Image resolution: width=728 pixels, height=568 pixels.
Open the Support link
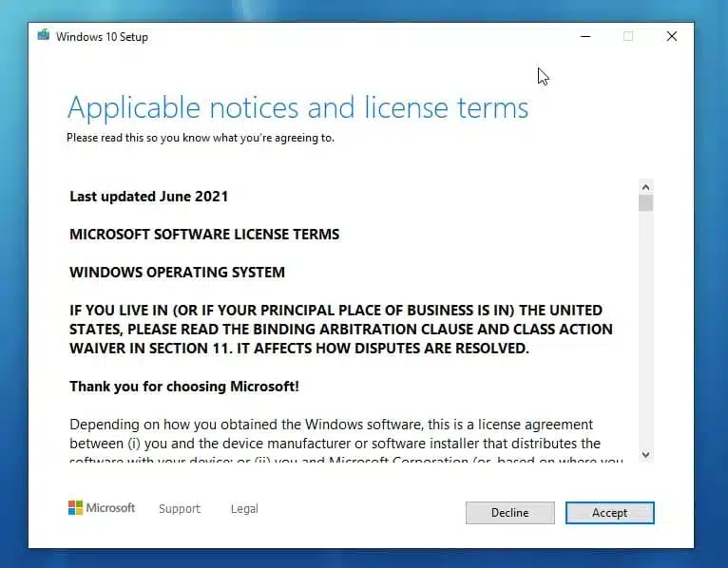tap(180, 508)
